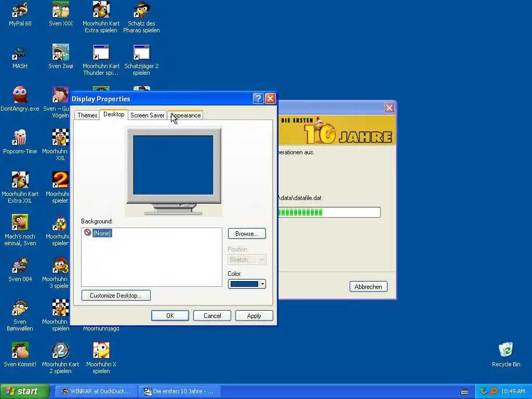Select the Popcorn-Time desktop shortcut
Image resolution: width=532 pixels, height=399 pixels.
coord(20,142)
